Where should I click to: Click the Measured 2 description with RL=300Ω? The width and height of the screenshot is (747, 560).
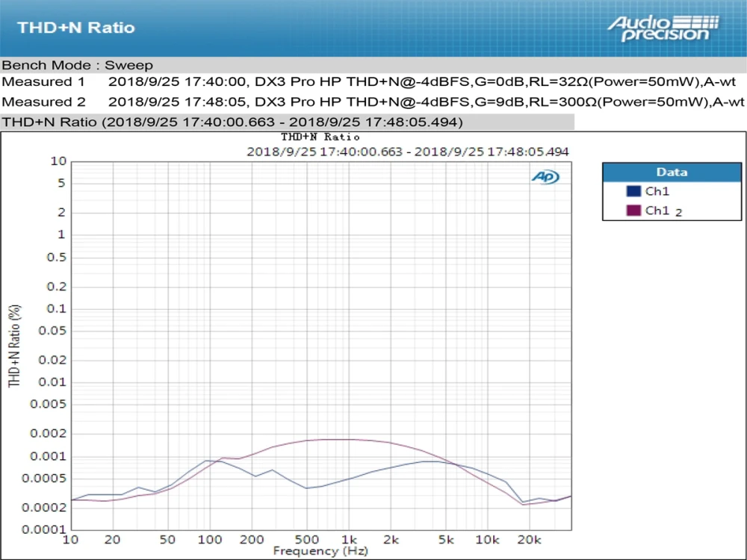[x=426, y=102]
